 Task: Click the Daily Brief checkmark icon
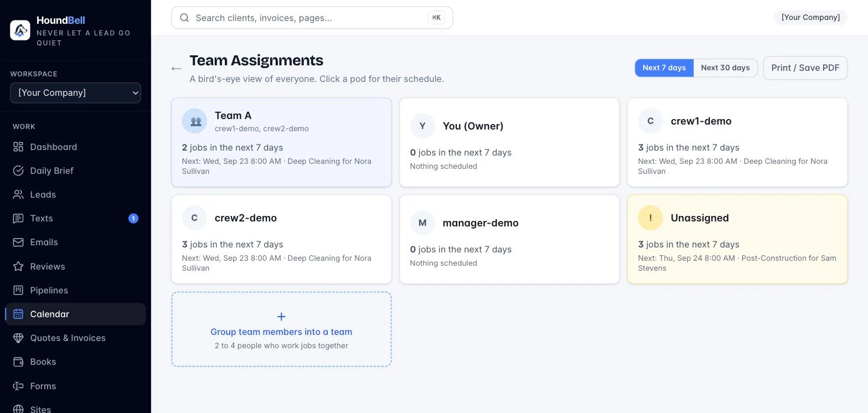[18, 171]
